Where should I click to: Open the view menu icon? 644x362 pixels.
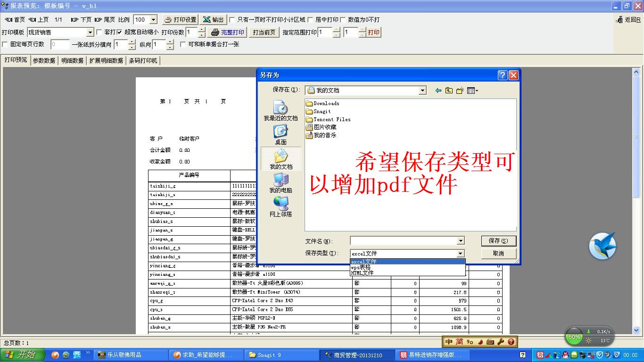pos(472,90)
